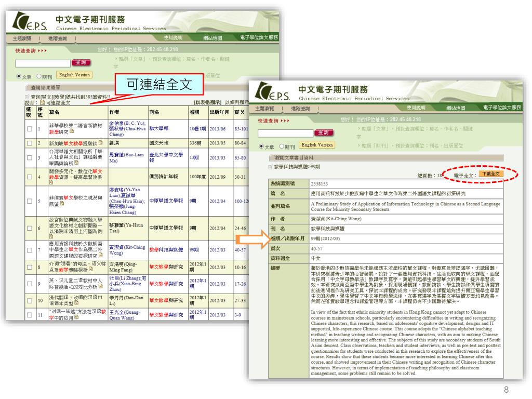The width and height of the screenshot is (532, 399).
Task: Open 主題瀏覽 menu in left window
Action: tap(22, 38)
